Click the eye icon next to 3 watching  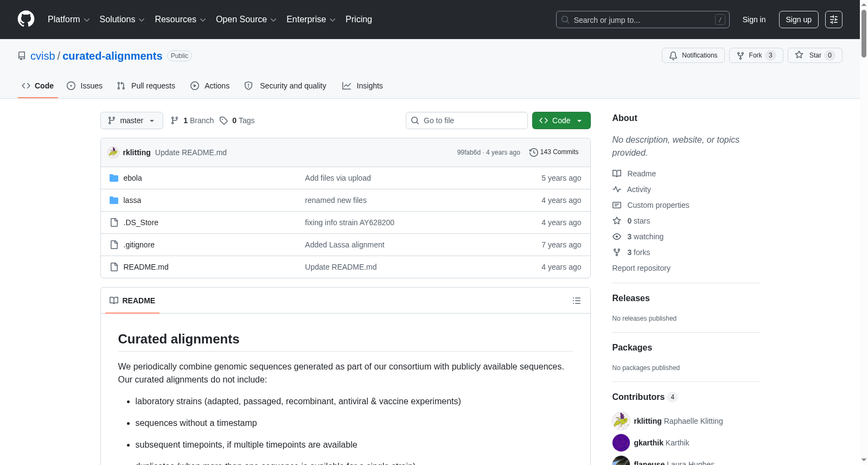tap(617, 237)
